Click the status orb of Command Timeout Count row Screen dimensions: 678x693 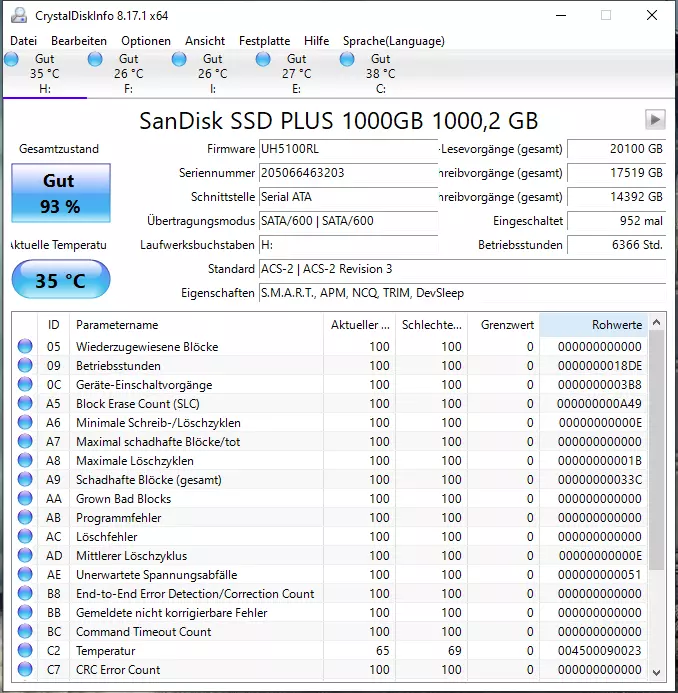(x=25, y=632)
